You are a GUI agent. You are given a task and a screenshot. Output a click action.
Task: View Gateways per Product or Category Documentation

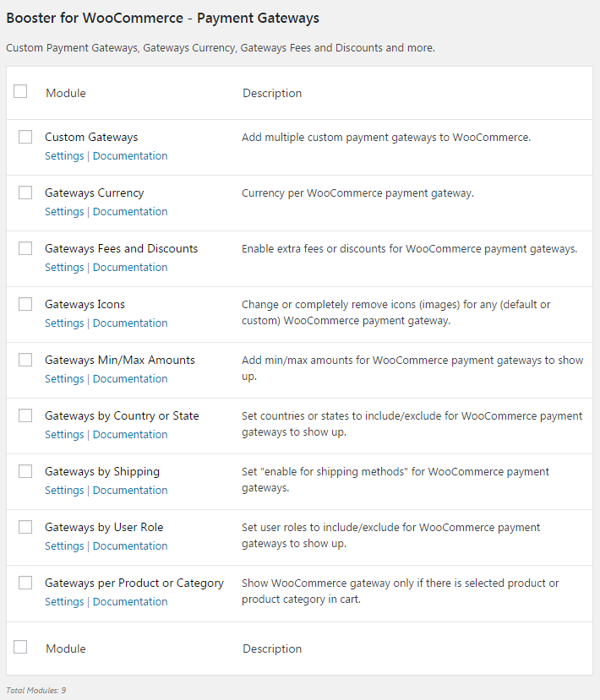[130, 602]
